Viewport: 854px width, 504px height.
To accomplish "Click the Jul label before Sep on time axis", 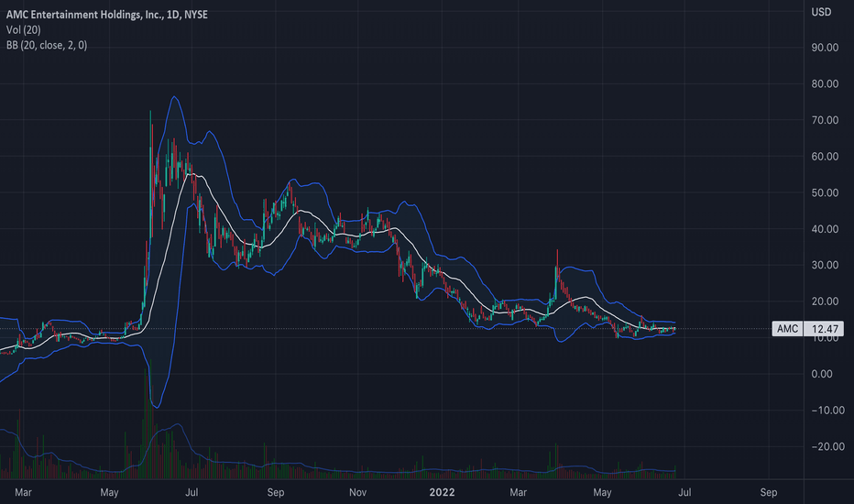I will pyautogui.click(x=192, y=493).
